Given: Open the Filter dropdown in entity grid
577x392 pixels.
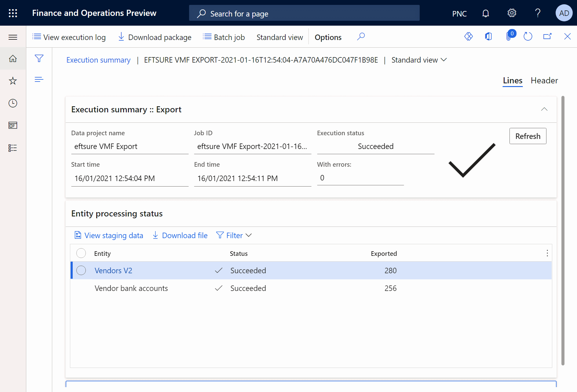Looking at the screenshot, I should click(x=234, y=235).
